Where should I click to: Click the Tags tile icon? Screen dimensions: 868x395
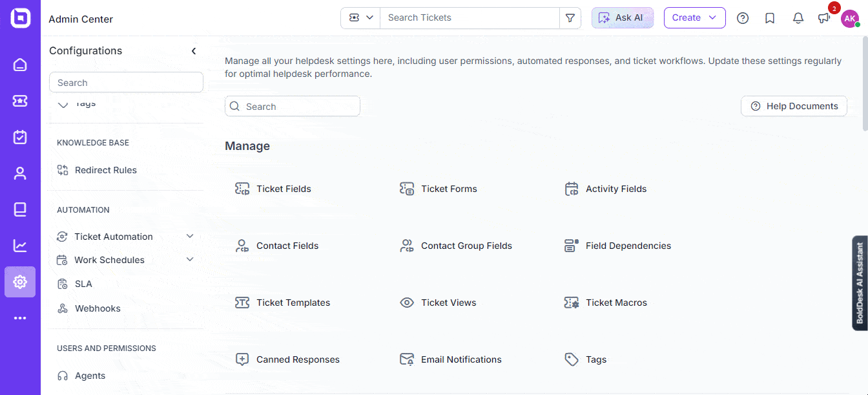(572, 359)
